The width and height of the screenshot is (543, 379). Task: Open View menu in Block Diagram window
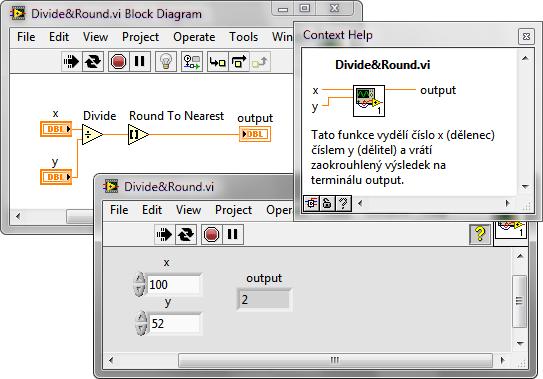[95, 37]
